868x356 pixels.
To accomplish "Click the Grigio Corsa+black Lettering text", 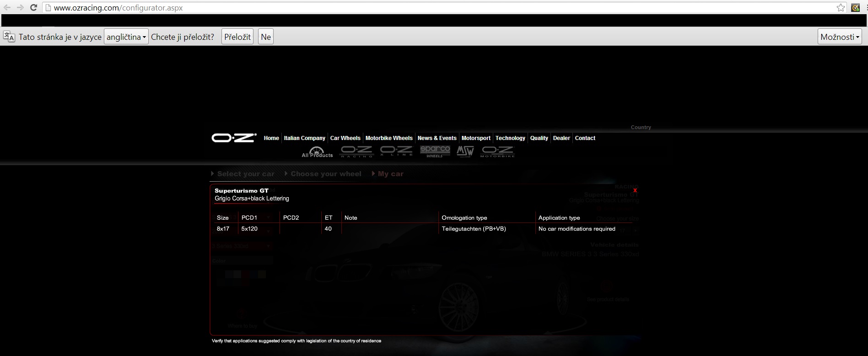I will [x=252, y=199].
